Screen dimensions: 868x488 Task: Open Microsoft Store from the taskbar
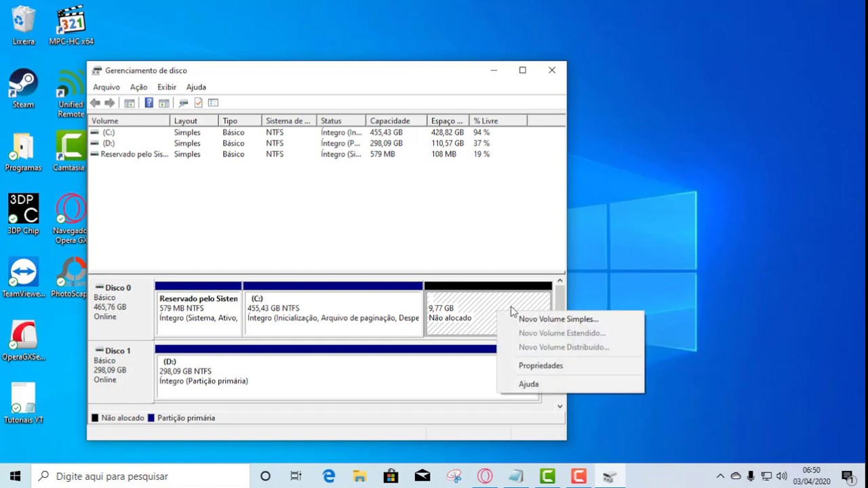(x=391, y=476)
